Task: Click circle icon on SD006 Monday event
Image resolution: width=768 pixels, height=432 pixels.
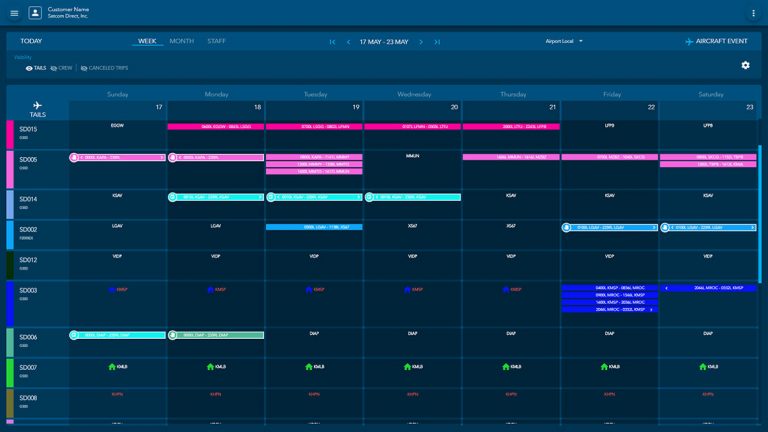Action: pyautogui.click(x=172, y=335)
